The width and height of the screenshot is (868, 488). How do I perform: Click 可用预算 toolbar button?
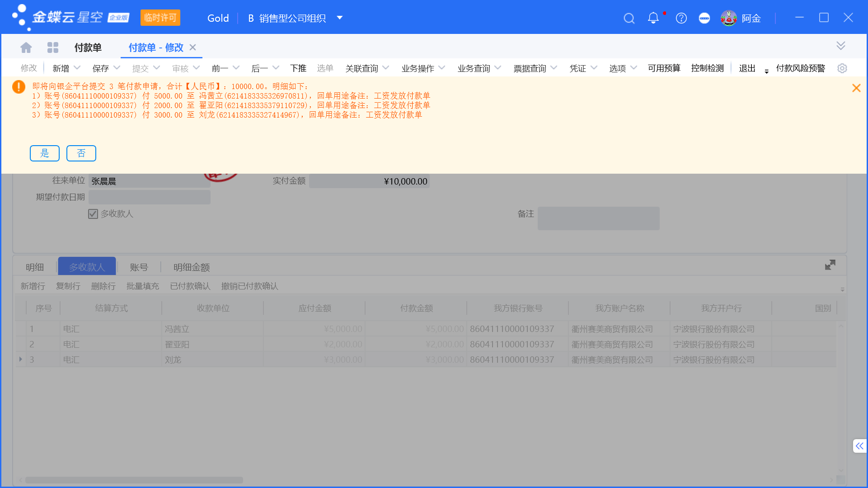point(664,68)
